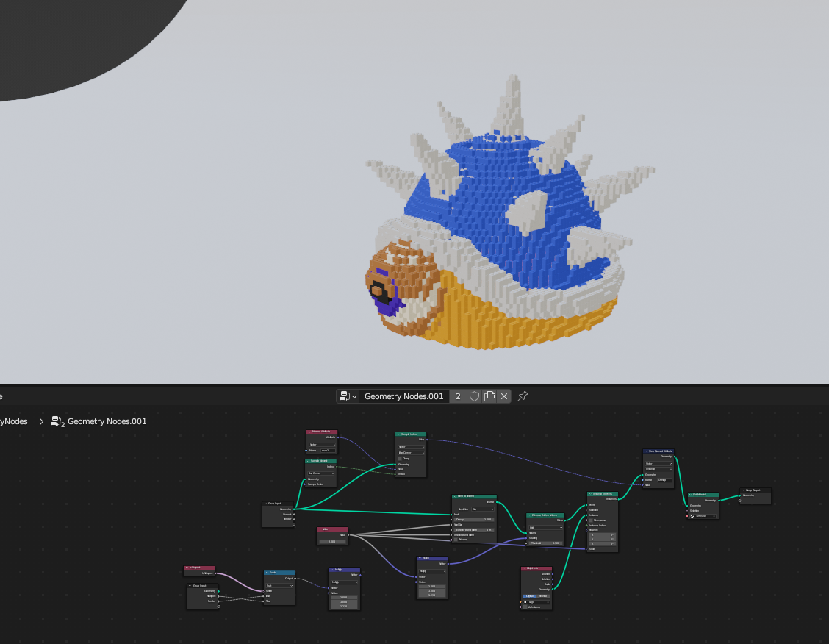Click the user count button showing 2

(458, 396)
